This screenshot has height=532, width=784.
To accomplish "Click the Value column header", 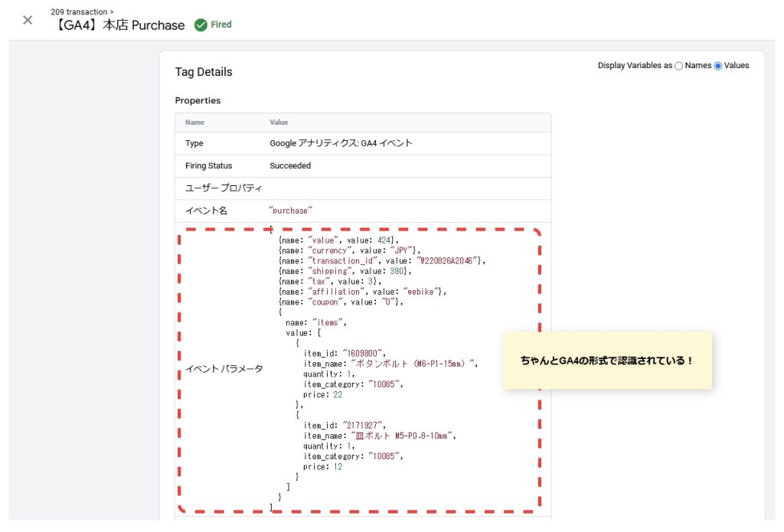I will click(279, 122).
